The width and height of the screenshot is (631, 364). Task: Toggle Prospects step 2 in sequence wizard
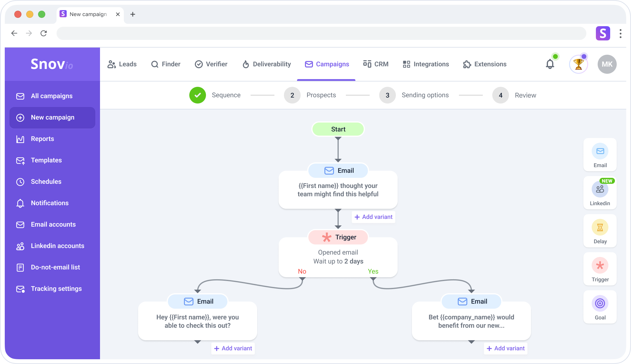coord(292,95)
